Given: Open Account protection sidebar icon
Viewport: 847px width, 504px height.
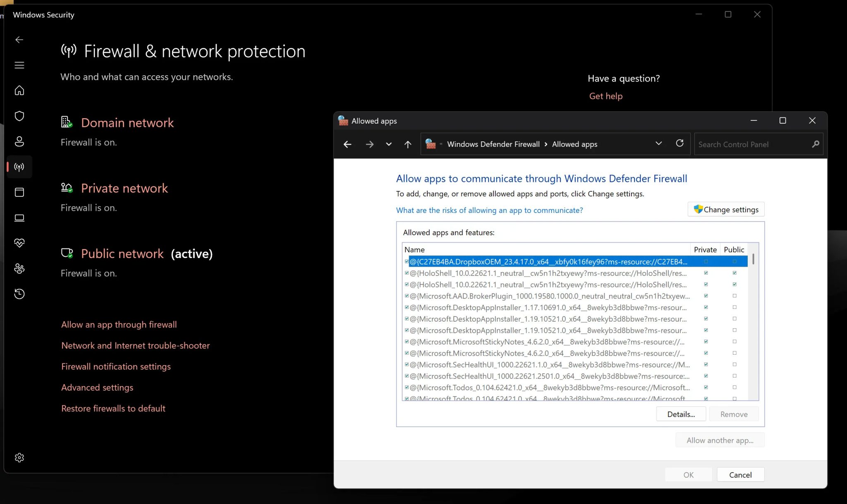Looking at the screenshot, I should pos(19,141).
